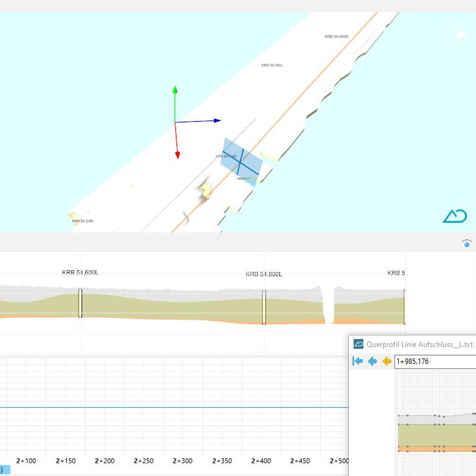Click station label 2+450
476x476 pixels.
(x=300, y=461)
